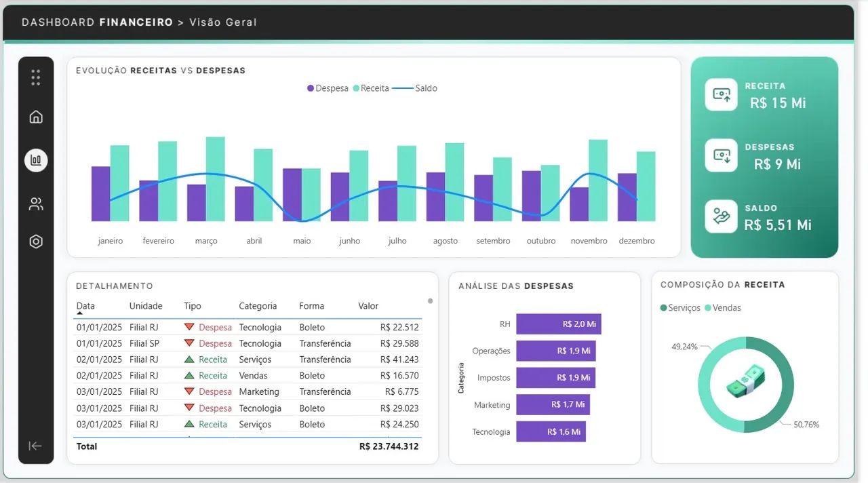Click red down triangle in R$ 22.512 row

(189, 327)
